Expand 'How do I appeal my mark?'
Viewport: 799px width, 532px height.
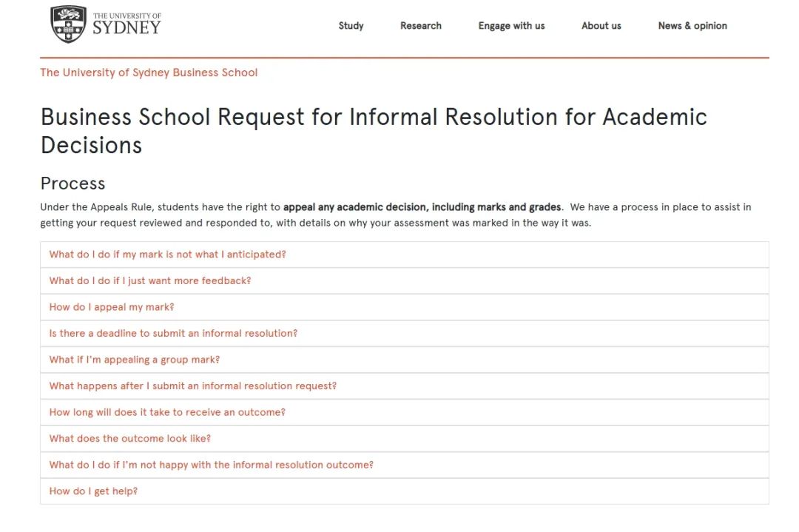click(x=405, y=307)
